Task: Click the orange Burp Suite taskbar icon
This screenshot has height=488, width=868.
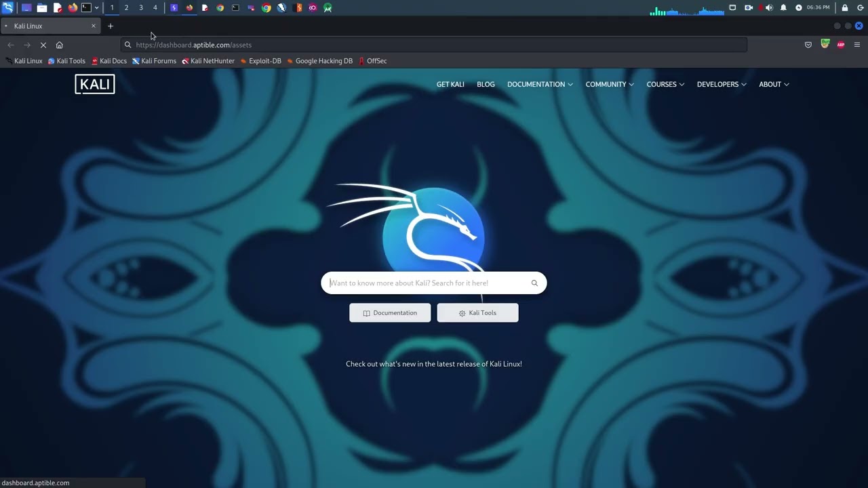Action: pyautogui.click(x=298, y=7)
